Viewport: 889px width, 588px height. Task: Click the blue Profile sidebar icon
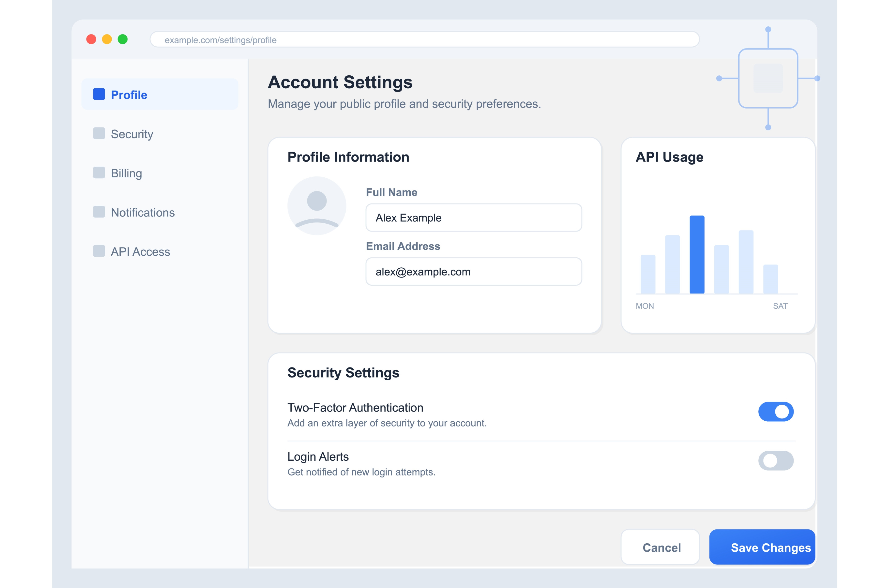99,94
